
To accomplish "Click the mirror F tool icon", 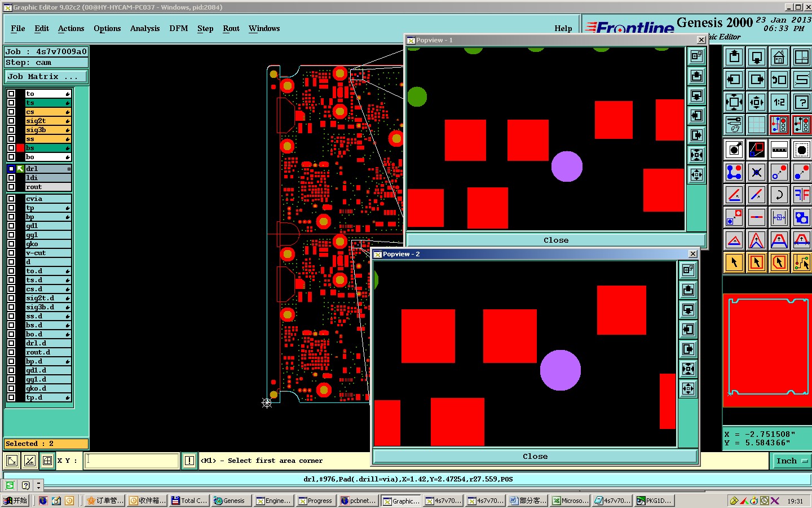I will click(802, 195).
